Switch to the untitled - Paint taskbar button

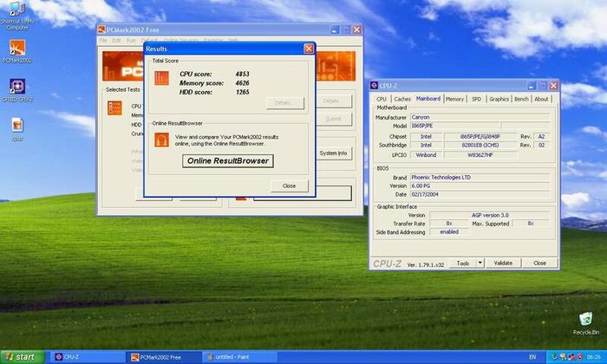pyautogui.click(x=240, y=357)
